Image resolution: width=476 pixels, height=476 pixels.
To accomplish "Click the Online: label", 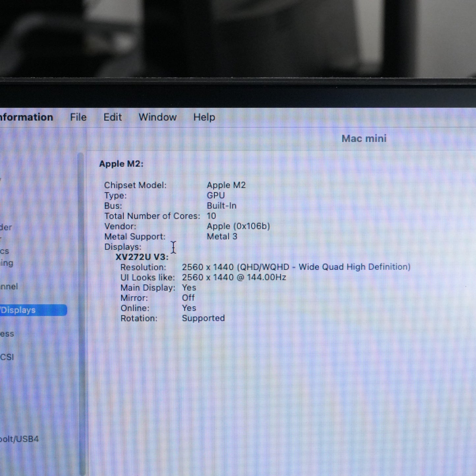I will pyautogui.click(x=135, y=308).
